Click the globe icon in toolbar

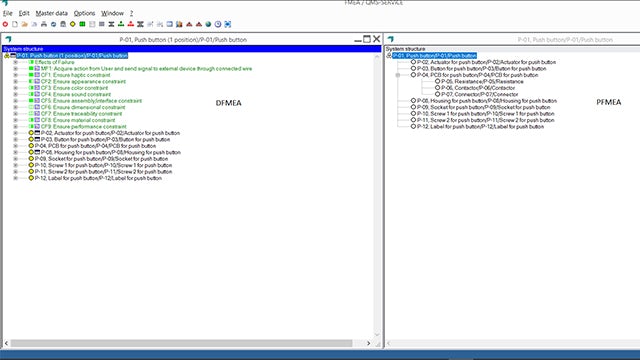[208, 24]
